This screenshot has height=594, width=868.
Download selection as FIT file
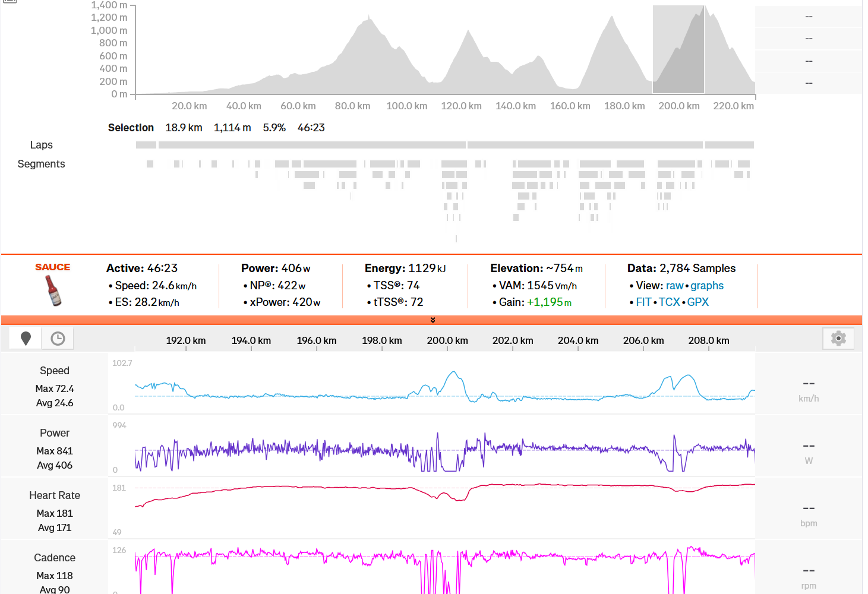click(x=643, y=302)
